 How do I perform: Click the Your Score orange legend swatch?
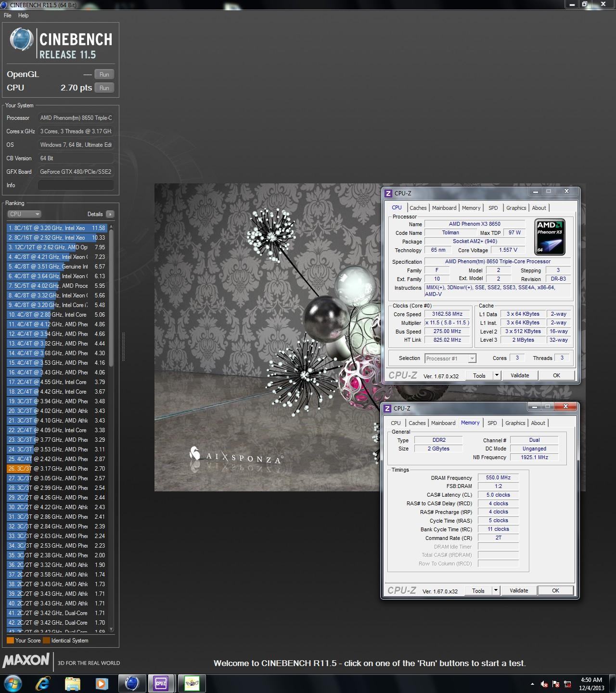10,641
